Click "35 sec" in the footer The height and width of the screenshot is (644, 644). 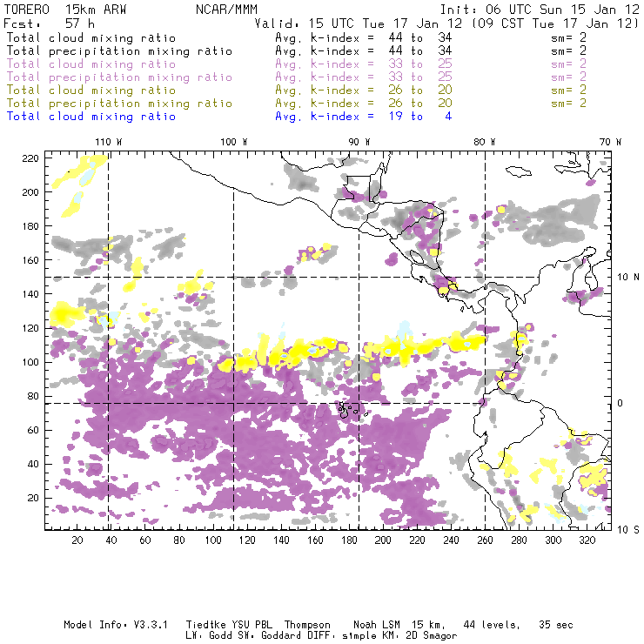point(556,625)
